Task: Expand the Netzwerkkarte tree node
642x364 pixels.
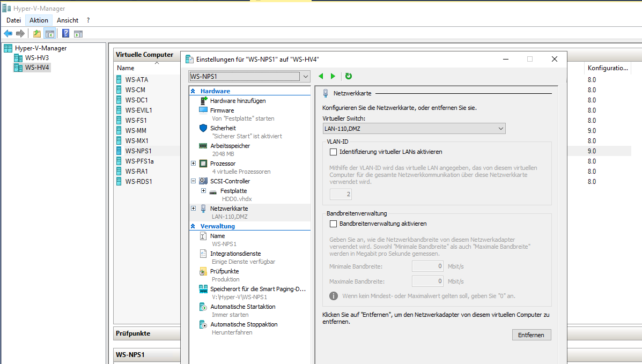Action: [x=193, y=209]
